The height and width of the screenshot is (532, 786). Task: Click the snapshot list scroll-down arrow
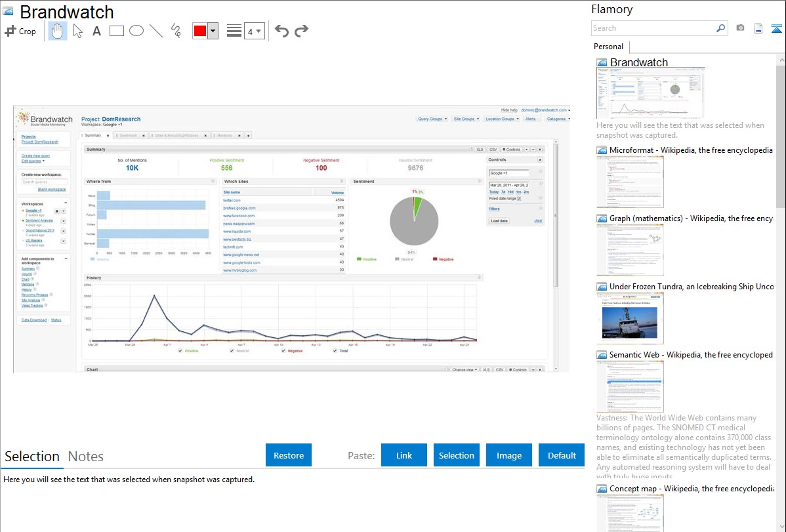[x=781, y=527]
